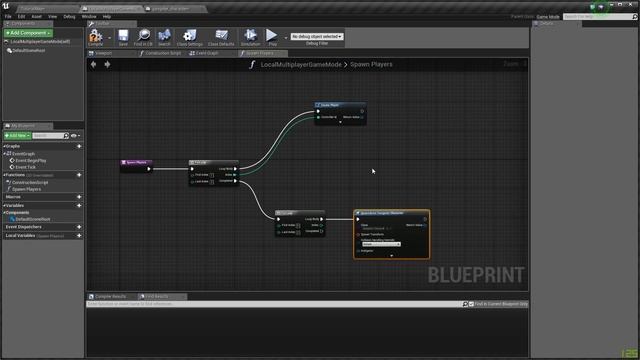Compile the blueprint with the Compile icon
The height and width of the screenshot is (360, 640).
[x=96, y=37]
